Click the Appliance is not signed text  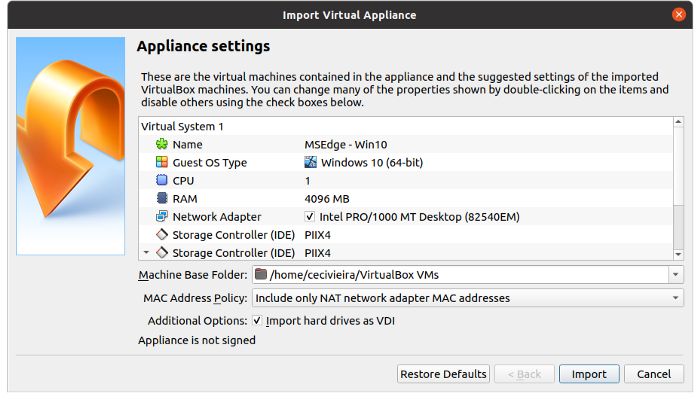(x=197, y=340)
